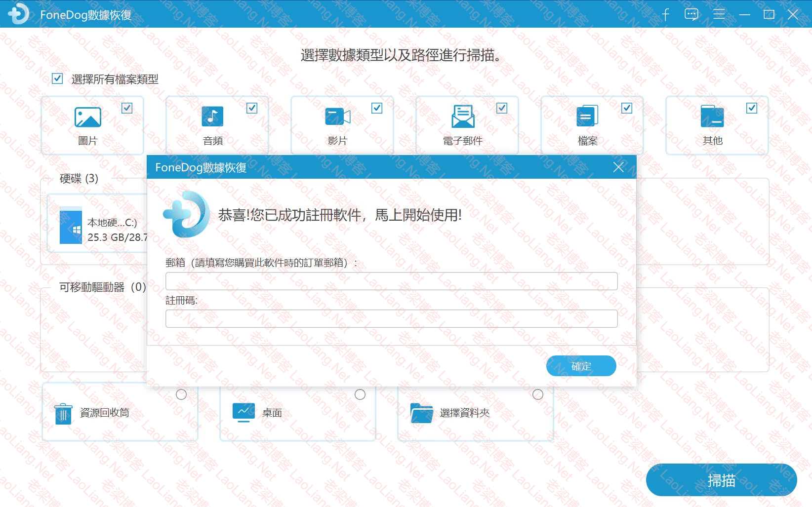Open the hamburger menu in title bar
Viewport: 812px width, 507px height.
[x=719, y=15]
